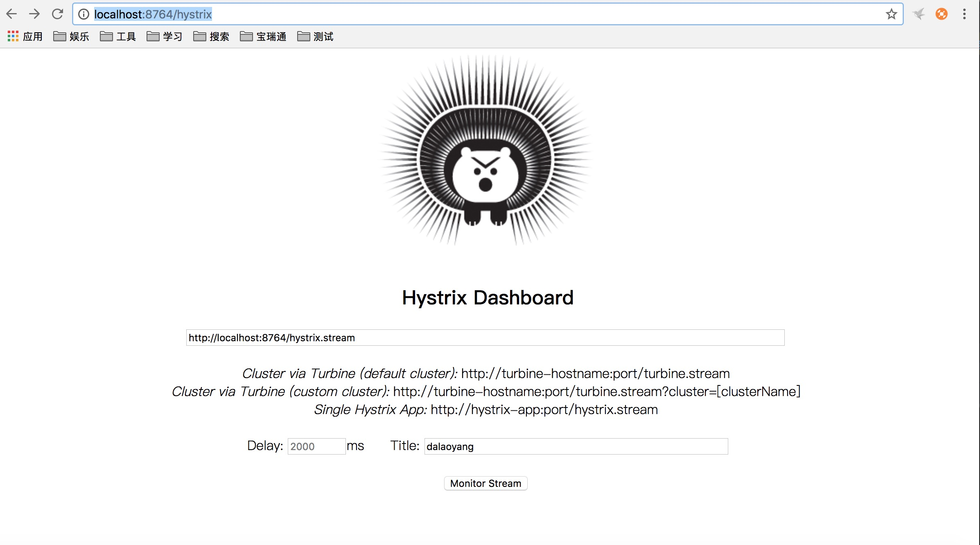Open the 测试 bookmark folder

pos(315,37)
